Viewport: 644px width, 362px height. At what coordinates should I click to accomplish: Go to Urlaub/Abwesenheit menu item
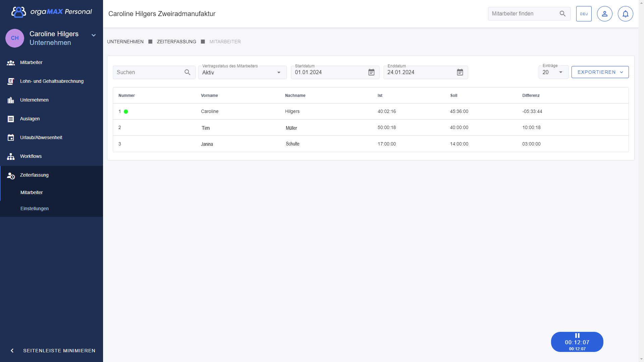(41, 137)
